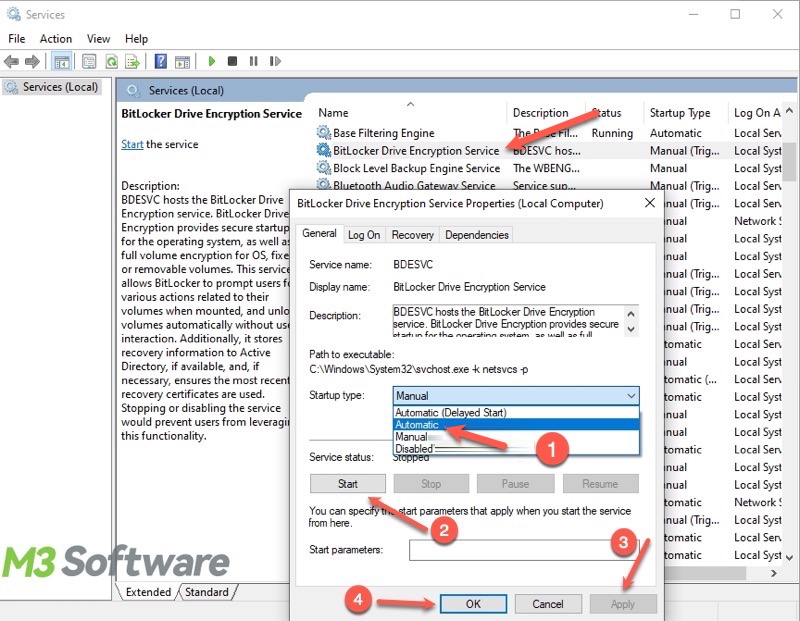This screenshot has height=621, width=800.
Task: Start the service using the green play icon
Action: 213,61
